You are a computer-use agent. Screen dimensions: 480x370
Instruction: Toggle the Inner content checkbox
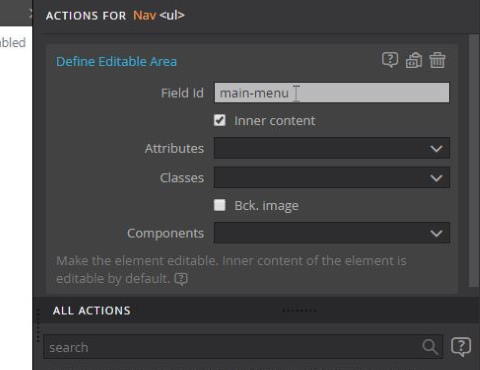point(220,120)
